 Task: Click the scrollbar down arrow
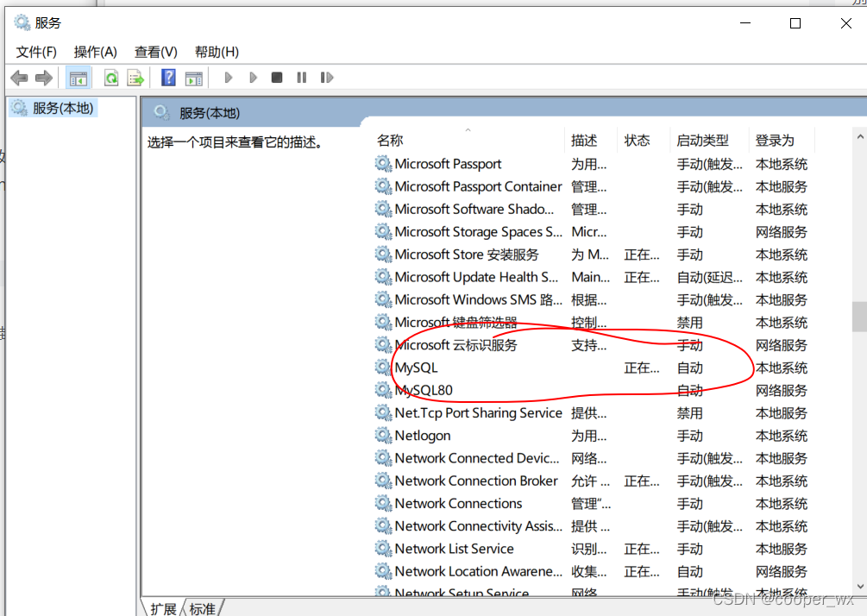[860, 586]
